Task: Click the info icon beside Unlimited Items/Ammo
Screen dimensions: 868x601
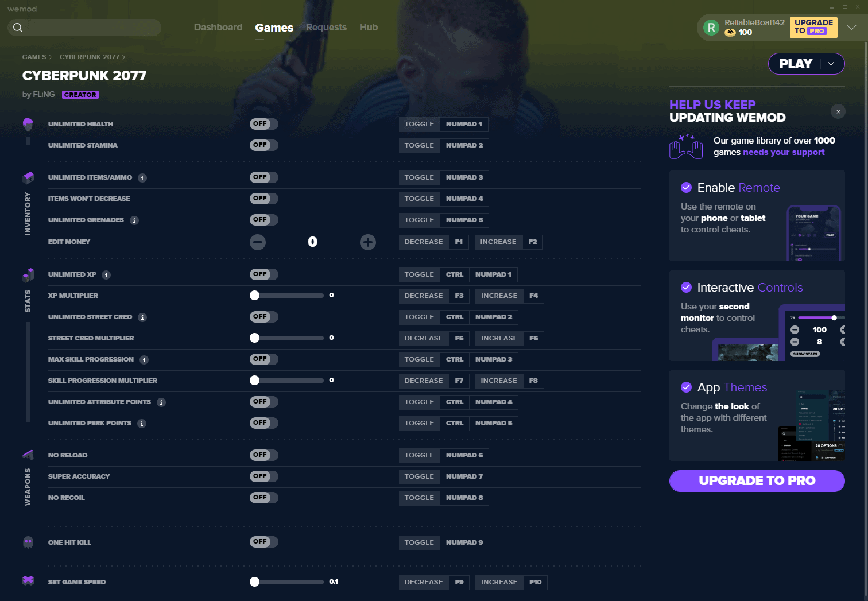Action: point(142,178)
